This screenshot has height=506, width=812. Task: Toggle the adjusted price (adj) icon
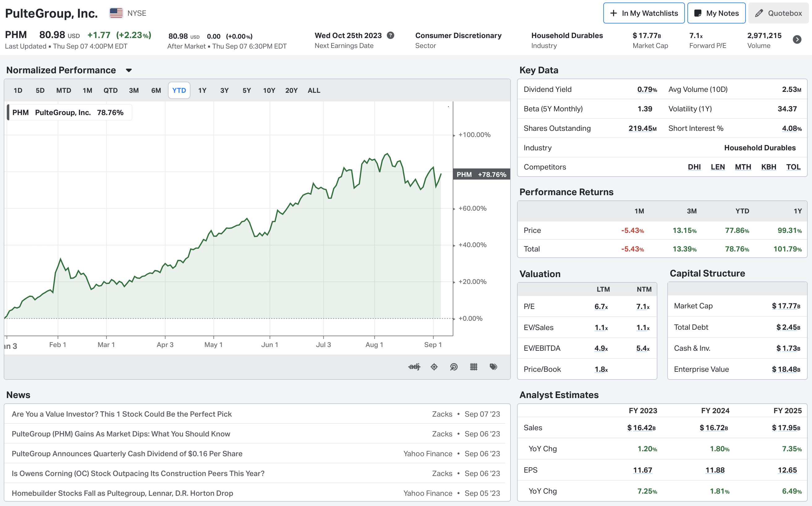[414, 367]
